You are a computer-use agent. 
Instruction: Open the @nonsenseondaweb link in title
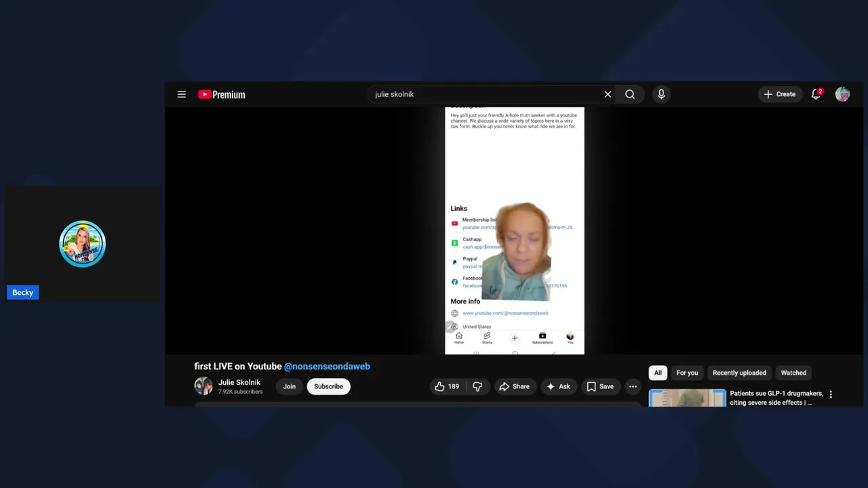(327, 366)
